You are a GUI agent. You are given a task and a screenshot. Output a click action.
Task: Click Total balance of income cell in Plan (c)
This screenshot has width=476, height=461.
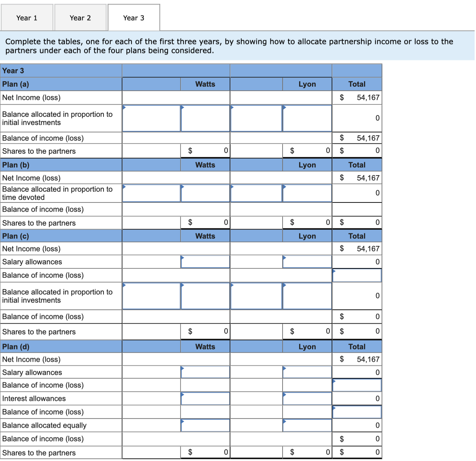coord(357,275)
